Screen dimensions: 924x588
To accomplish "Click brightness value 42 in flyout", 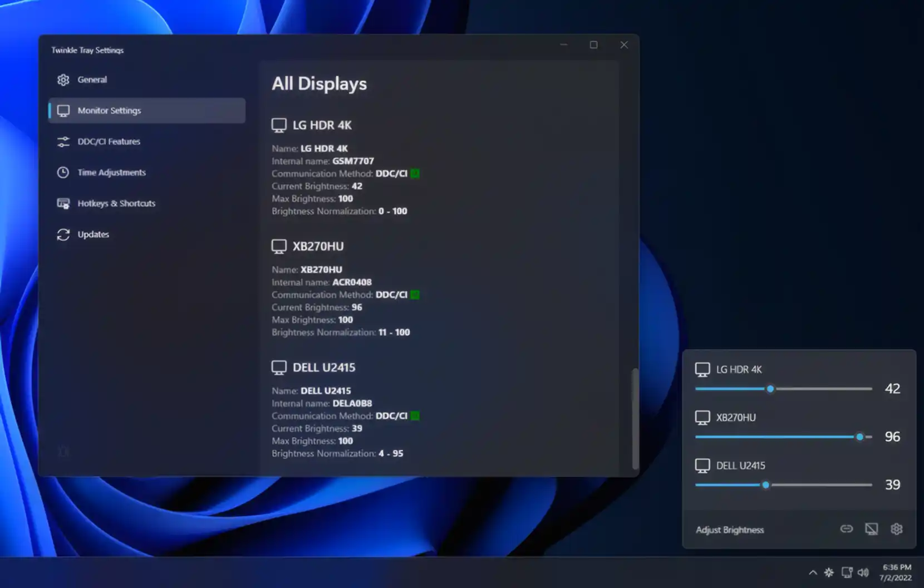I will click(892, 389).
